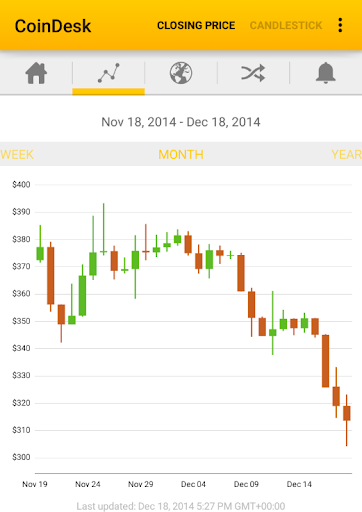Tap the CoinDesk app title
Viewport: 362px width, 512px height.
53,26
